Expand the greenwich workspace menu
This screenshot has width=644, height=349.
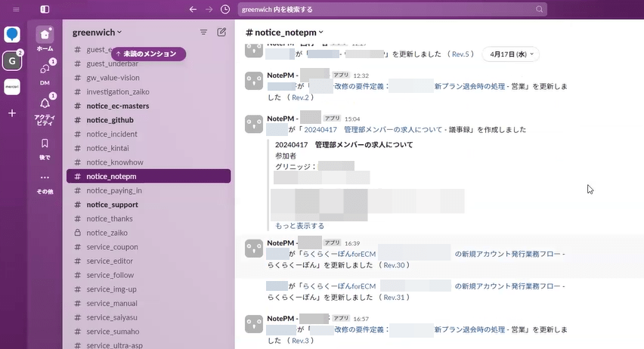click(x=97, y=32)
